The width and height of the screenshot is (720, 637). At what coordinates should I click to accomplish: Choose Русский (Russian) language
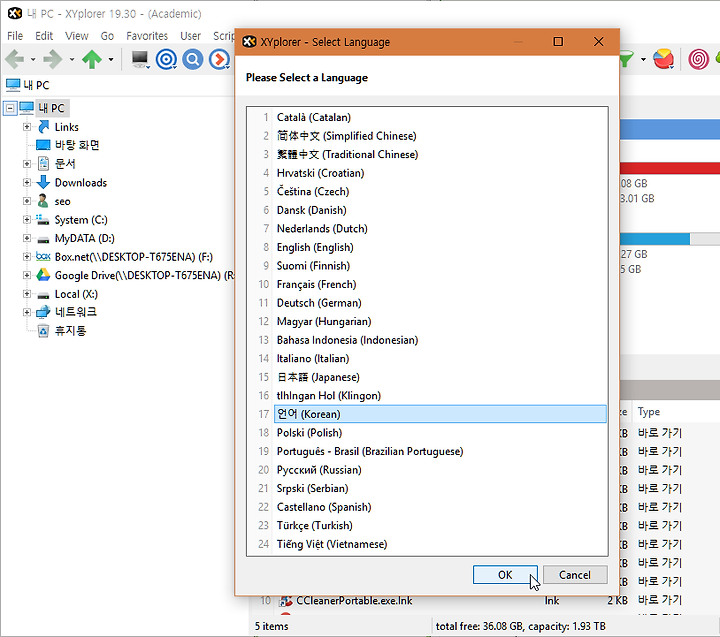point(440,470)
